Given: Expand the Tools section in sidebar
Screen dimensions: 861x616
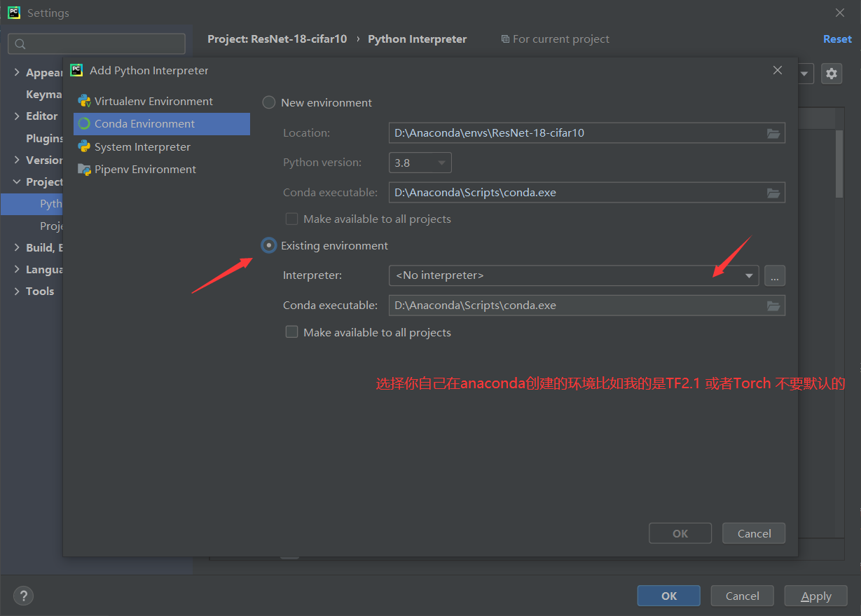Looking at the screenshot, I should pos(16,291).
